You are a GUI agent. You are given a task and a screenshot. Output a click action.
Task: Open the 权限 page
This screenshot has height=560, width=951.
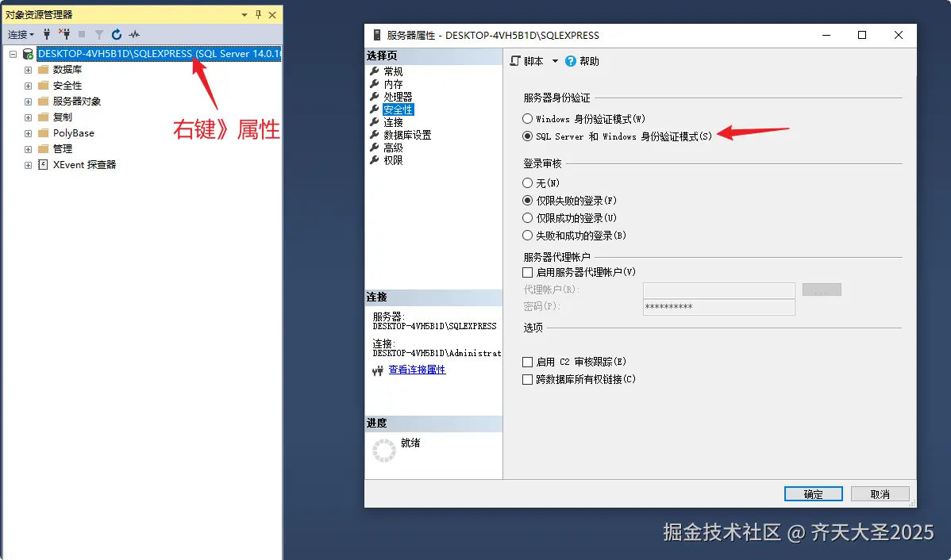[x=393, y=160]
